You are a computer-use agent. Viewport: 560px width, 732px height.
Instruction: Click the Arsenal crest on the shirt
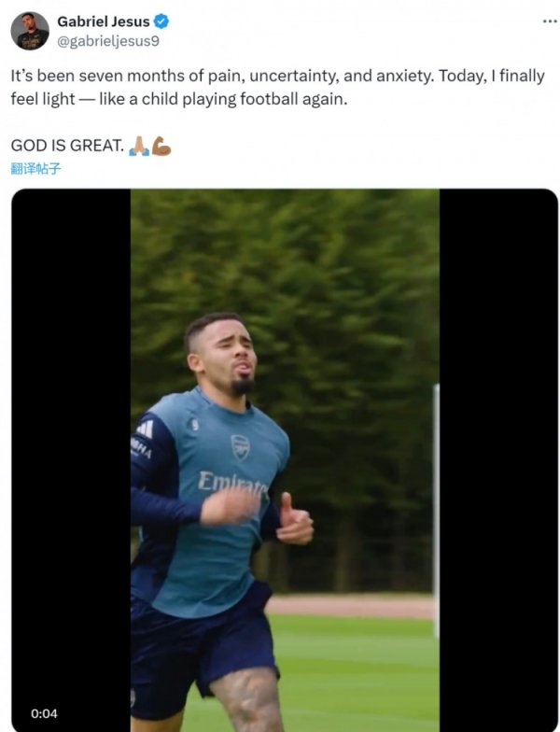pyautogui.click(x=240, y=447)
